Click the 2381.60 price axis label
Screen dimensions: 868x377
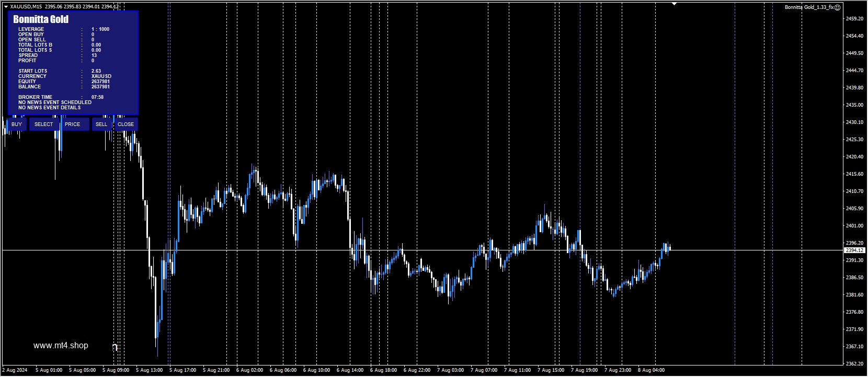coord(854,295)
